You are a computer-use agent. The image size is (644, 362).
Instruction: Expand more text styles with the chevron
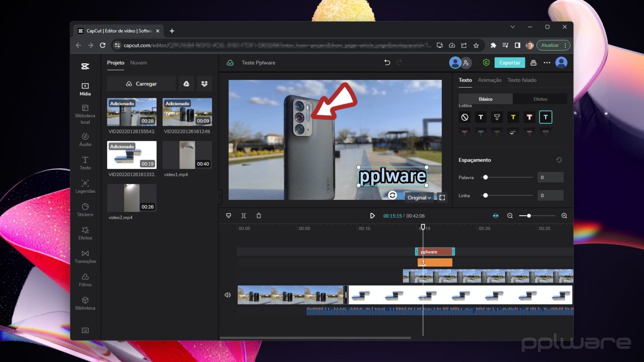point(512,133)
